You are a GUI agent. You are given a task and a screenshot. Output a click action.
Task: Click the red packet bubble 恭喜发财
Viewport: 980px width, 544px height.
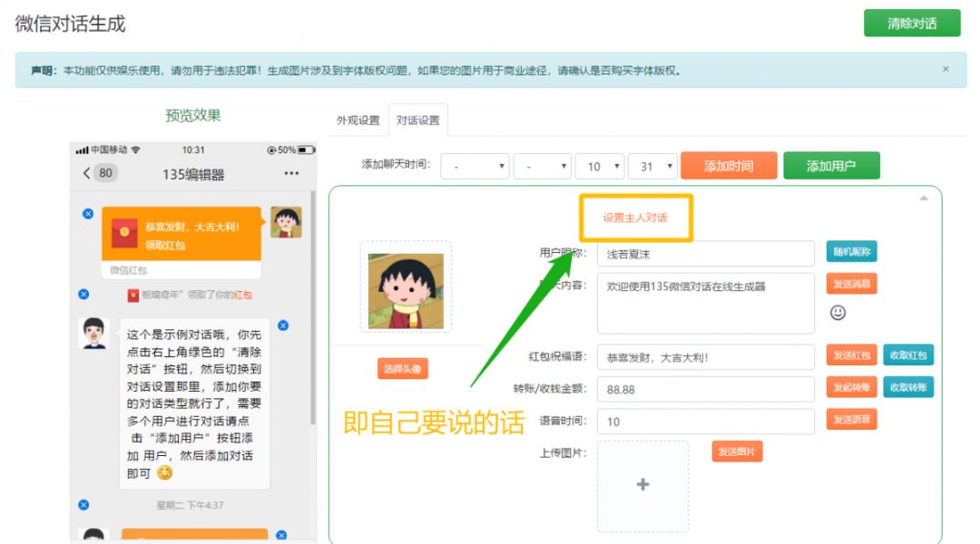[x=181, y=234]
